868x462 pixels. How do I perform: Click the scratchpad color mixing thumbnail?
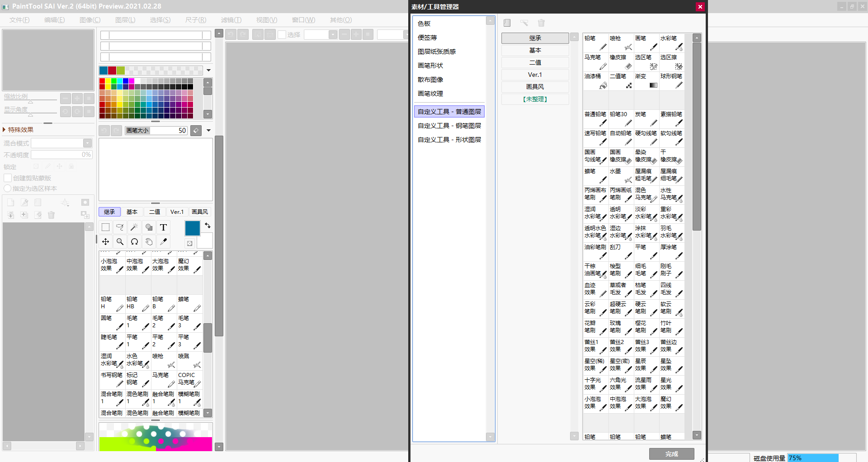(156, 437)
